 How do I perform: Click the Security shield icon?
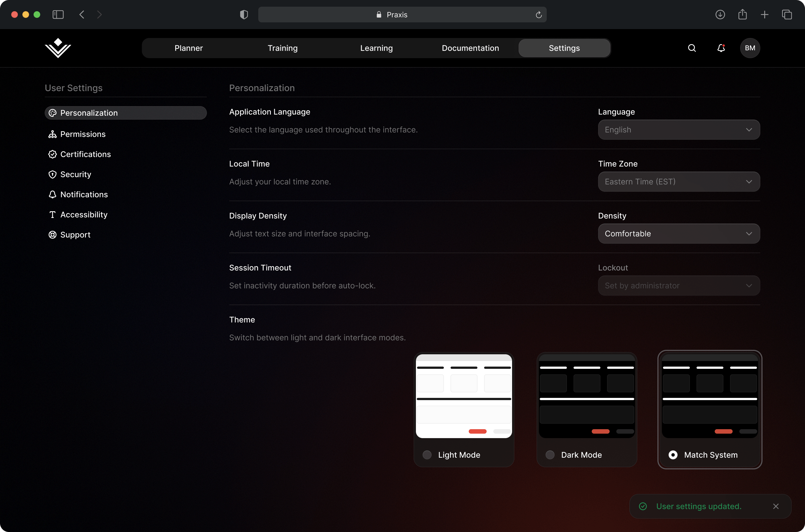point(53,174)
